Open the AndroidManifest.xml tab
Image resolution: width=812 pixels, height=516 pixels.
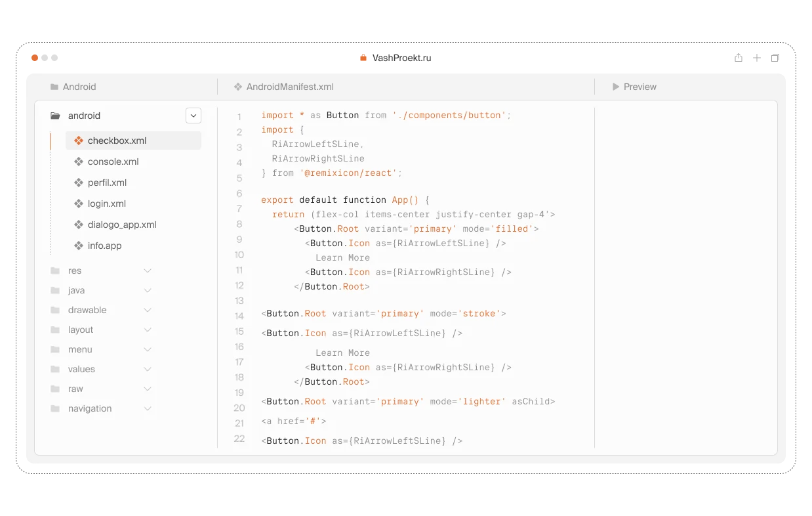click(284, 87)
